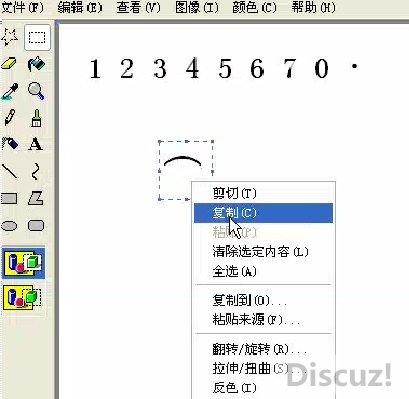Viewport: 409px width, 399px height.
Task: Choose 剪切(T) from the context menu
Action: (x=263, y=193)
